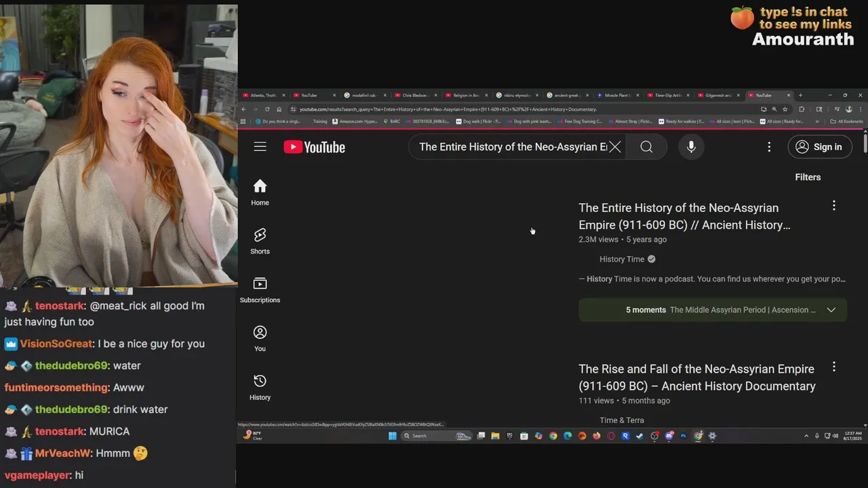868x488 pixels.
Task: Open a new Chrome tab
Action: [x=800, y=95]
